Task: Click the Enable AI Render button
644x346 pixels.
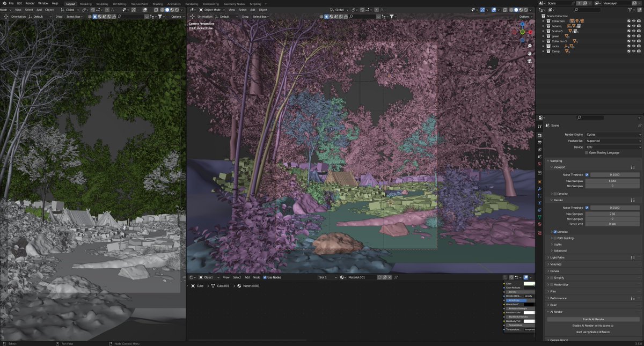Action: (594, 319)
